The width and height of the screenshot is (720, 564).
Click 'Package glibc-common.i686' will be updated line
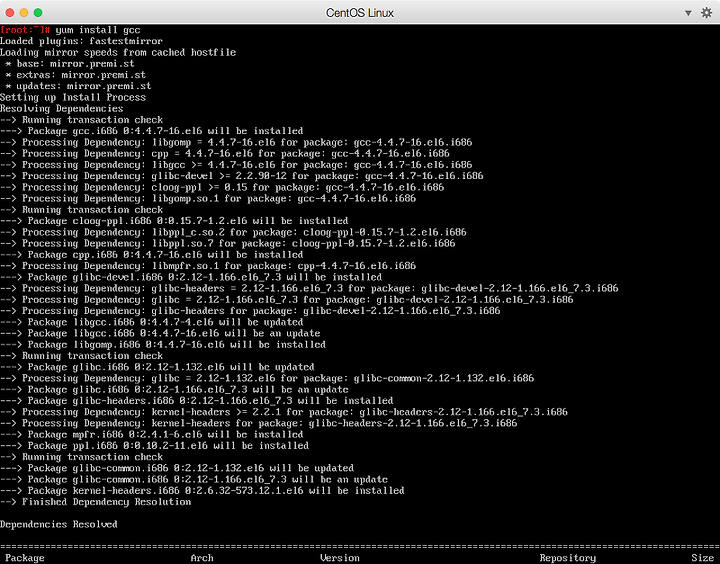tap(177, 468)
